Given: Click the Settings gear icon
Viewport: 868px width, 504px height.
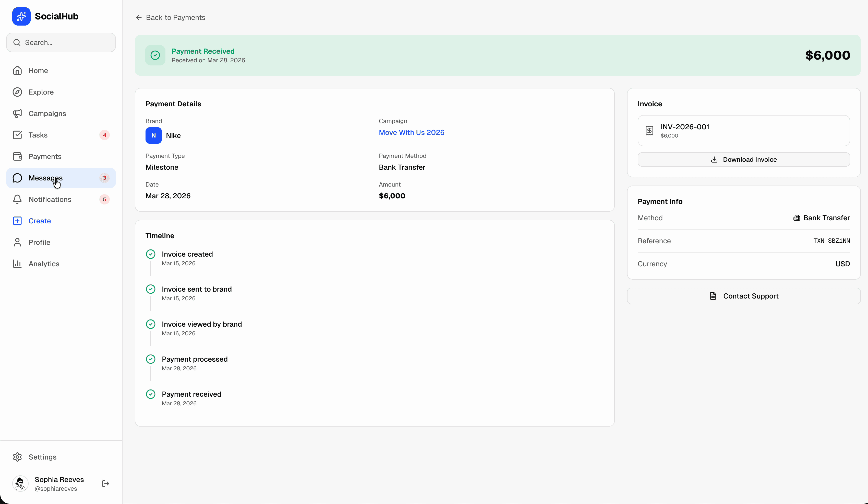Looking at the screenshot, I should (x=18, y=457).
